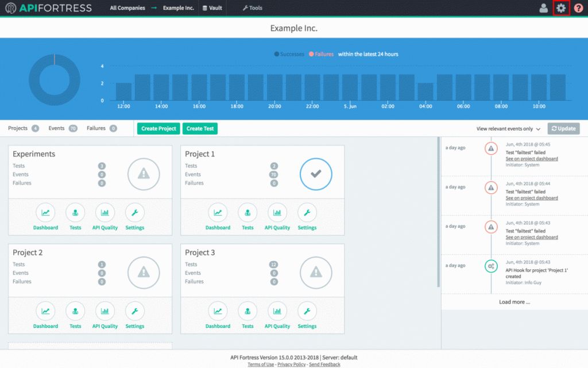Toggle the Successes legend item
The height and width of the screenshot is (368, 588).
289,54
